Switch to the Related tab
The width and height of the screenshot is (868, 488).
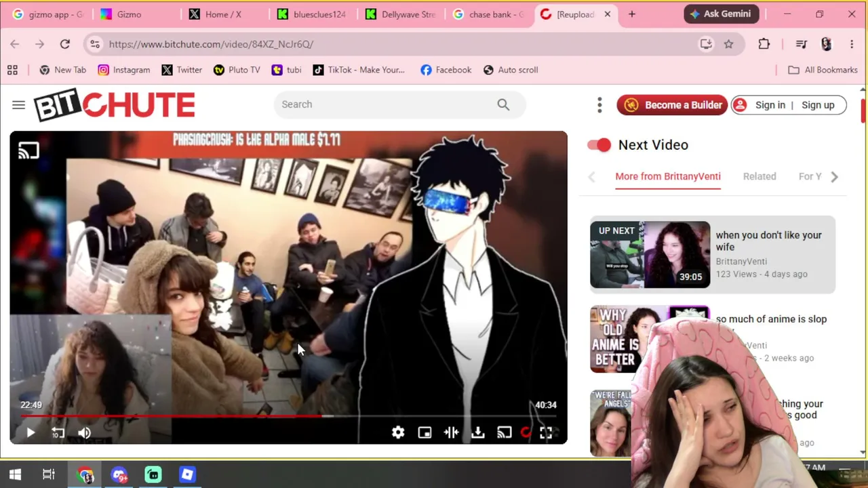click(759, 176)
